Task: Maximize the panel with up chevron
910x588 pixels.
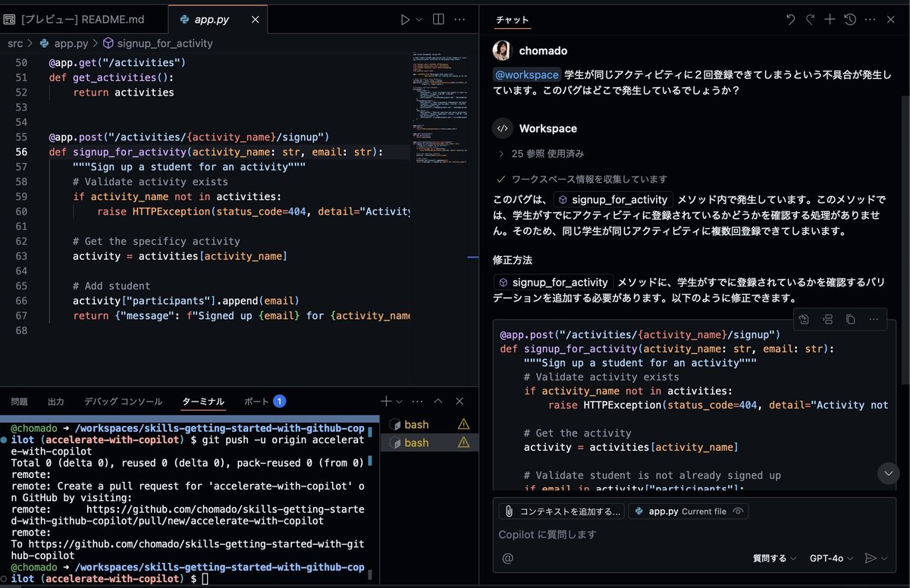Action: point(438,402)
